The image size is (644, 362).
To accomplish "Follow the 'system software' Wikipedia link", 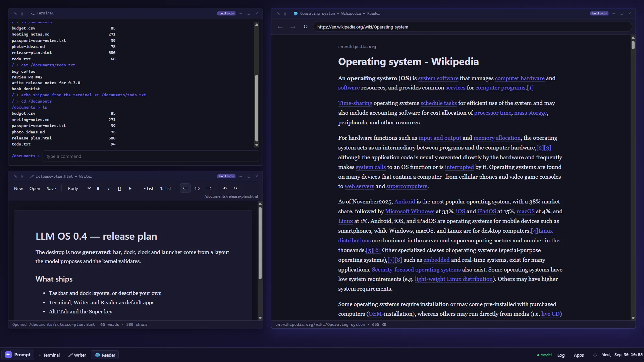I will tap(438, 78).
